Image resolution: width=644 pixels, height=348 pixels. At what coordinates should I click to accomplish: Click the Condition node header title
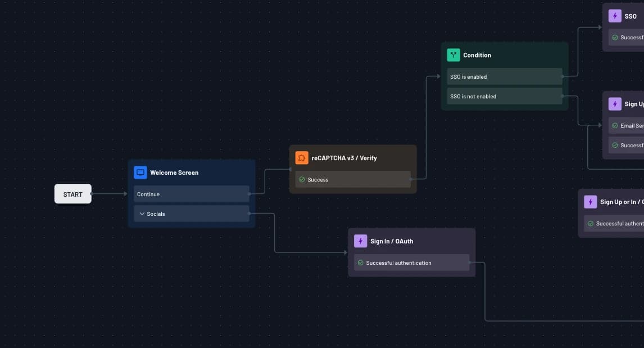(x=477, y=55)
